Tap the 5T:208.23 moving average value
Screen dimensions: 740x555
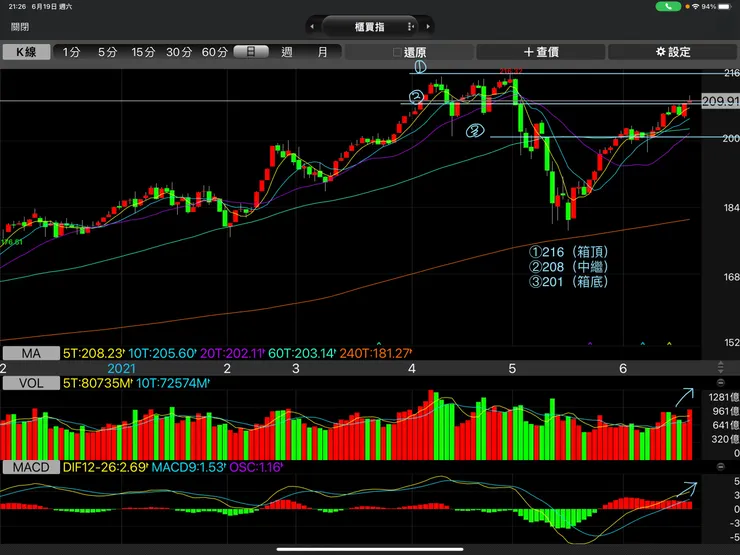pos(93,353)
